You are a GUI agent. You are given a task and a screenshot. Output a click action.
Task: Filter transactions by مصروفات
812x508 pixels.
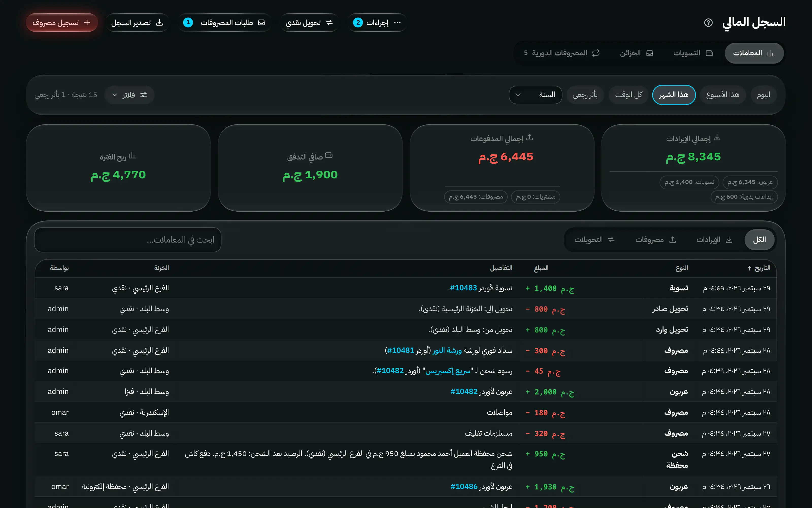pos(655,240)
